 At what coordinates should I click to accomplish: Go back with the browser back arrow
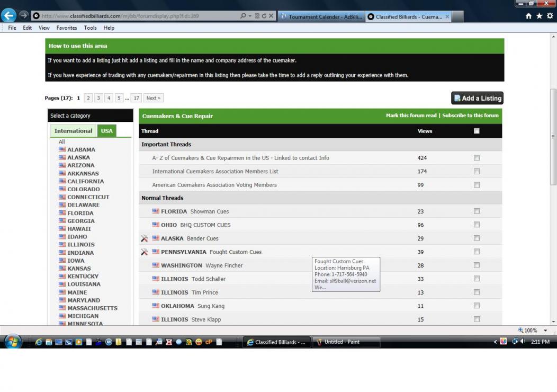(x=8, y=16)
